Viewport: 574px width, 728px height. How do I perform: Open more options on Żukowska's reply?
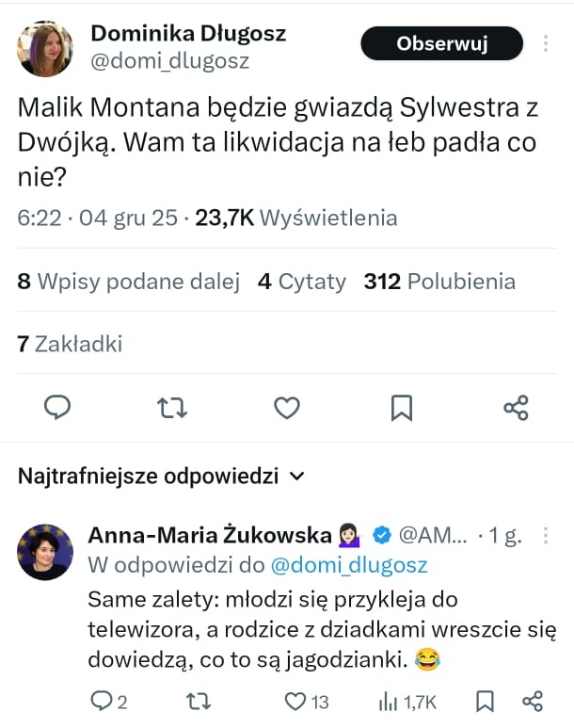click(545, 536)
